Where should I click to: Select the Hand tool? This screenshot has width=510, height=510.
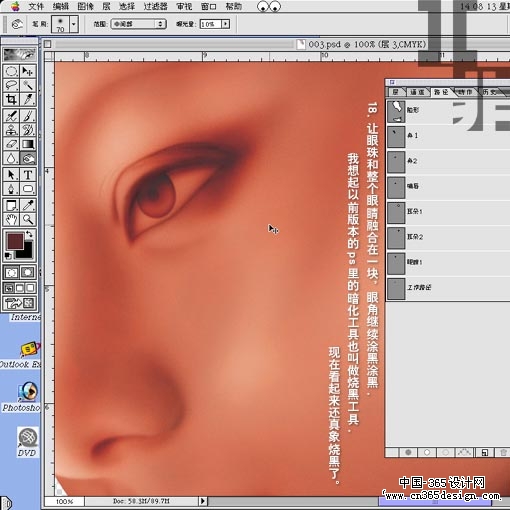pyautogui.click(x=11, y=219)
